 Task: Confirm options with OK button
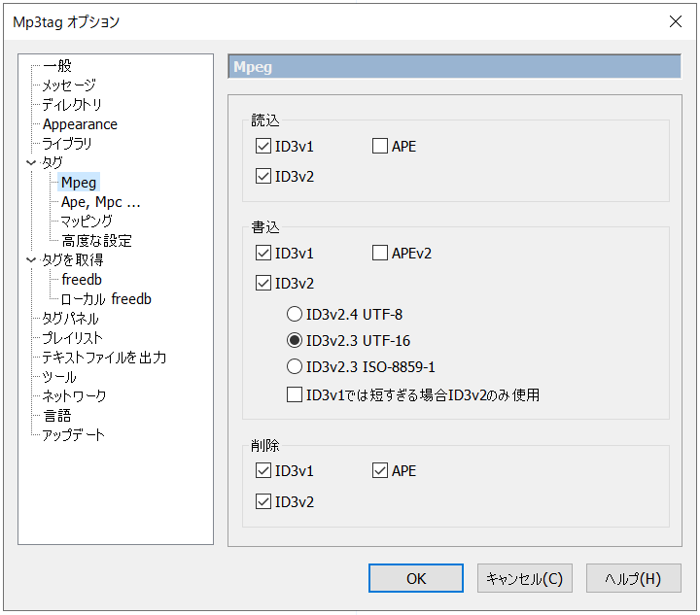click(x=416, y=578)
